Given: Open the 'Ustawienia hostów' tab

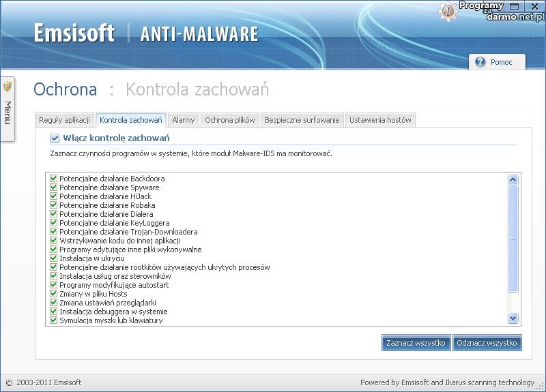Looking at the screenshot, I should (380, 120).
